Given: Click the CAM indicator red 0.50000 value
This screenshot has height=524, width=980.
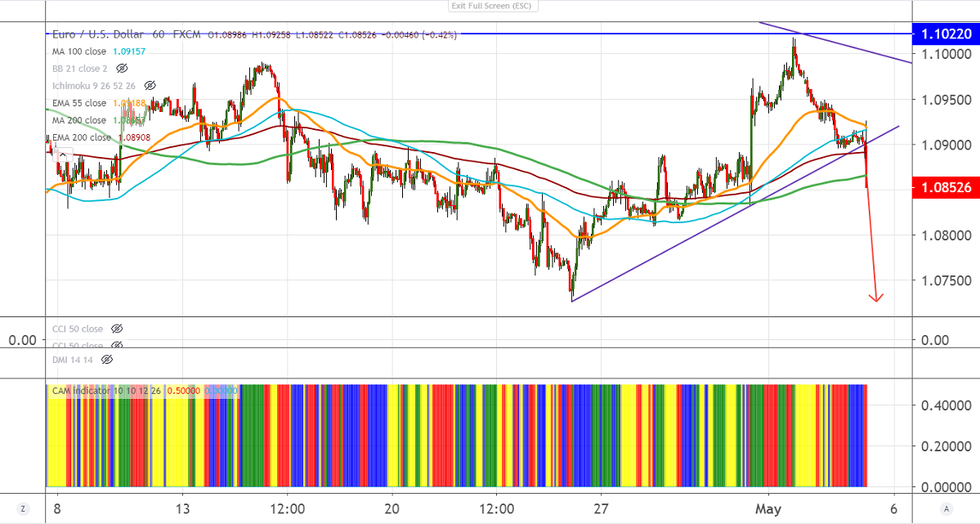Looking at the screenshot, I should (184, 390).
